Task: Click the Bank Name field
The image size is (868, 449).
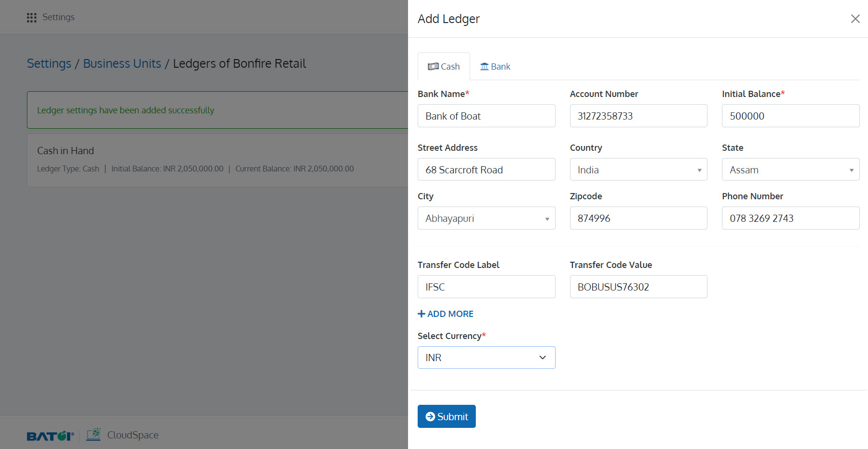Action: point(486,116)
